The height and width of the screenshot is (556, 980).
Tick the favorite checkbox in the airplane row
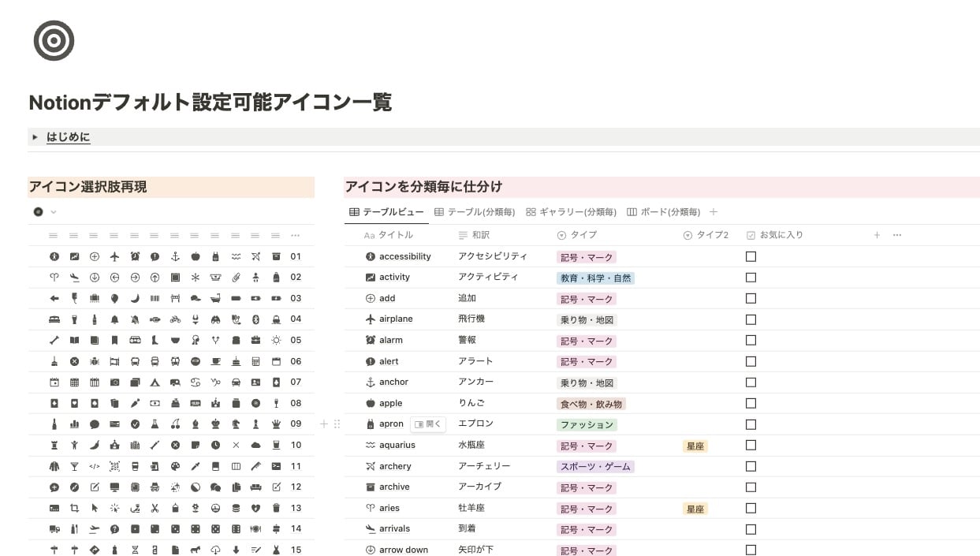[x=751, y=319]
